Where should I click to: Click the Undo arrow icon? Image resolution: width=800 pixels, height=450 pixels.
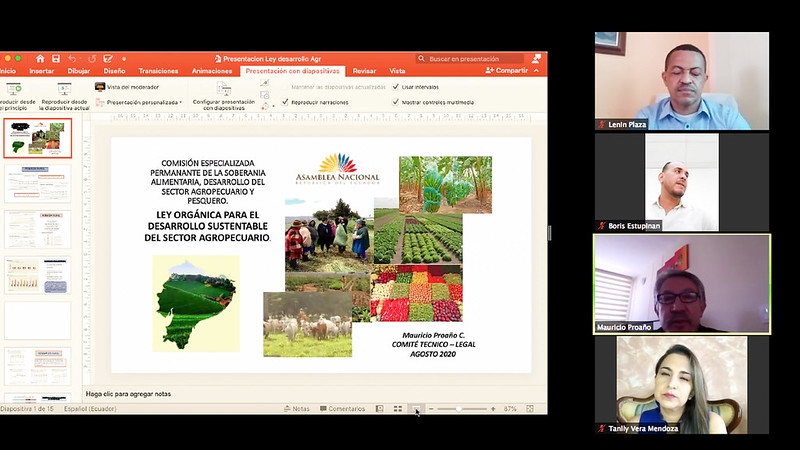coord(72,59)
